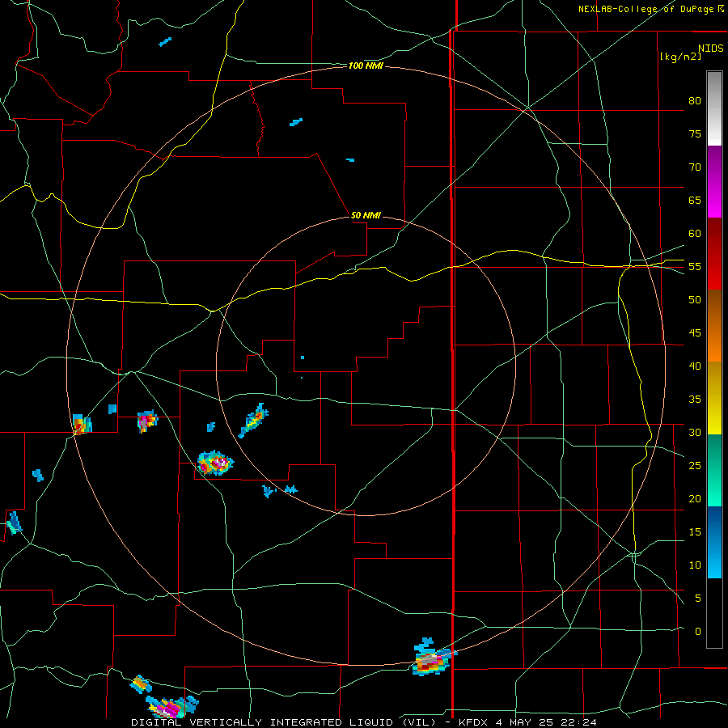Click the 0 value on the scale
This screenshot has width=728, height=728.
[x=698, y=632]
